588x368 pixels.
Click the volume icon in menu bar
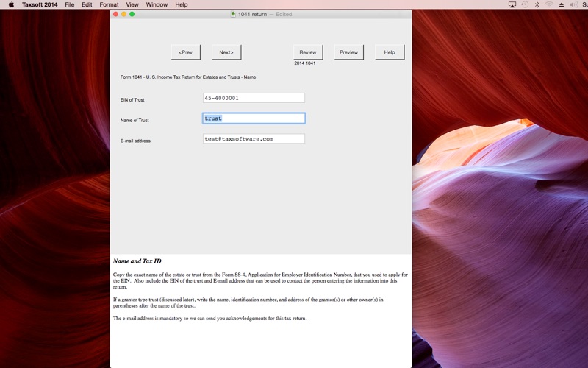coord(574,4)
